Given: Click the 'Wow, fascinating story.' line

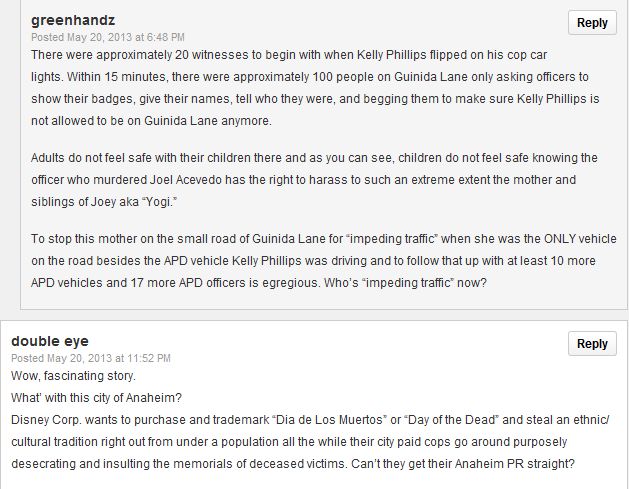Looking at the screenshot, I should click(x=73, y=376).
